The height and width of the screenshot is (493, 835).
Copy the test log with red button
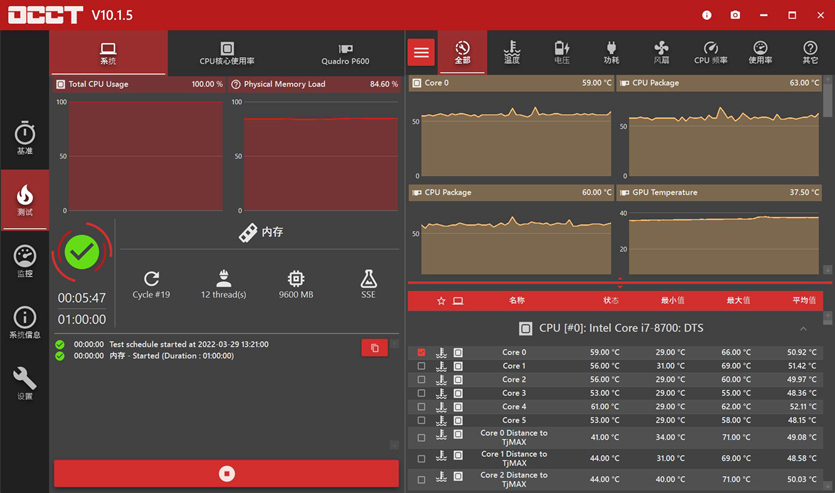[374, 348]
